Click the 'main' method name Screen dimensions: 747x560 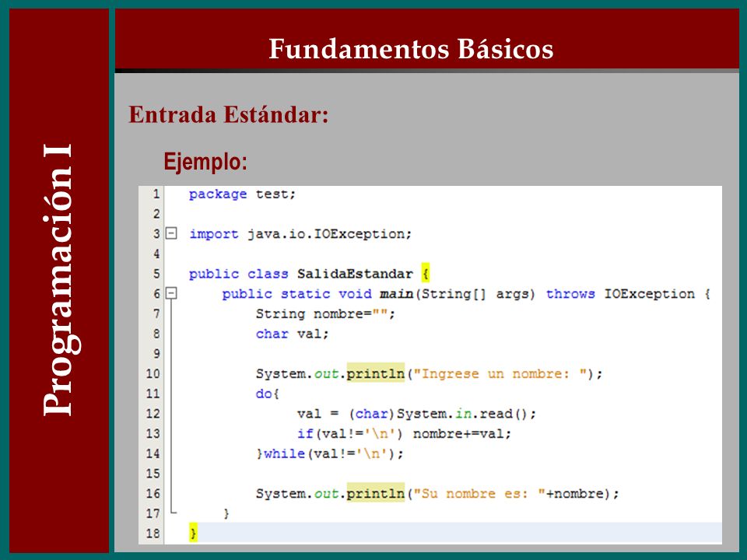[x=396, y=293]
